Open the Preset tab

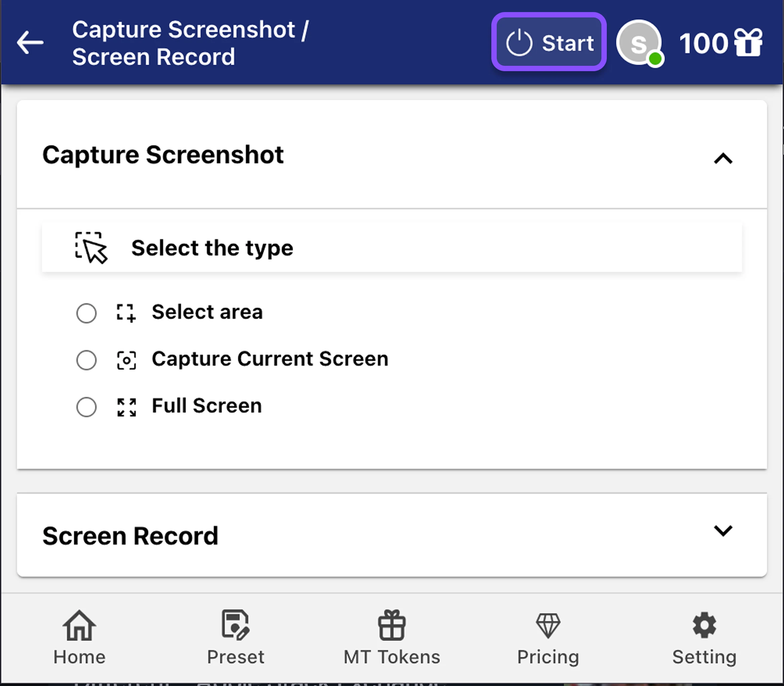point(235,637)
